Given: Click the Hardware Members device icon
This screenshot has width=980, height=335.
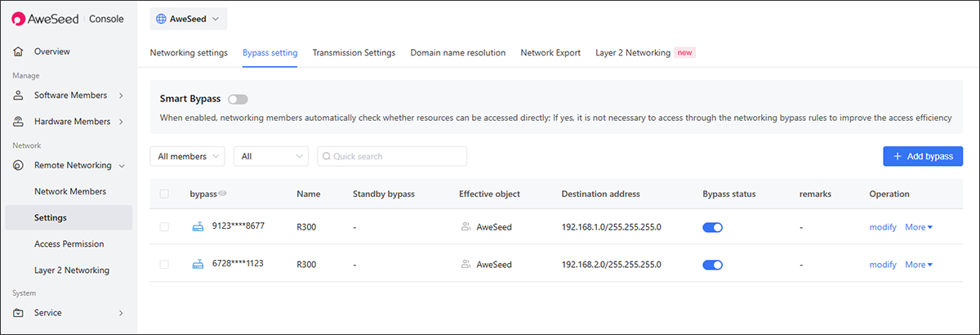Looking at the screenshot, I should pyautogui.click(x=18, y=122).
